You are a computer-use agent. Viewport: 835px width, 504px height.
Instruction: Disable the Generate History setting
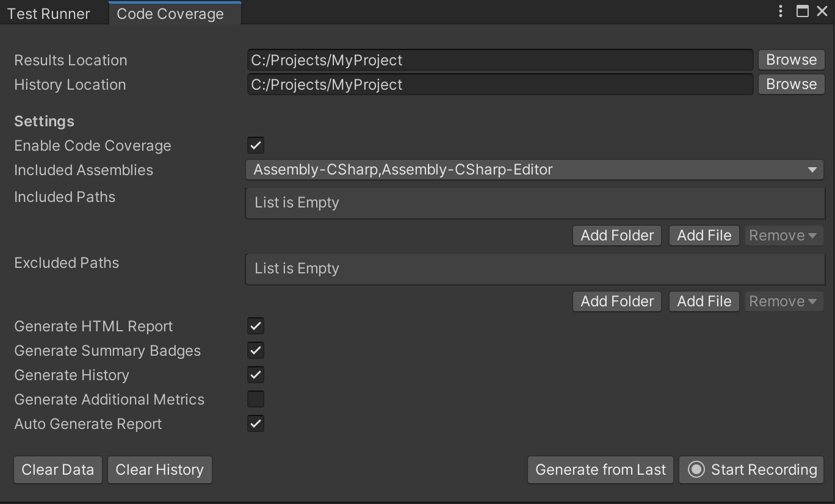[255, 375]
